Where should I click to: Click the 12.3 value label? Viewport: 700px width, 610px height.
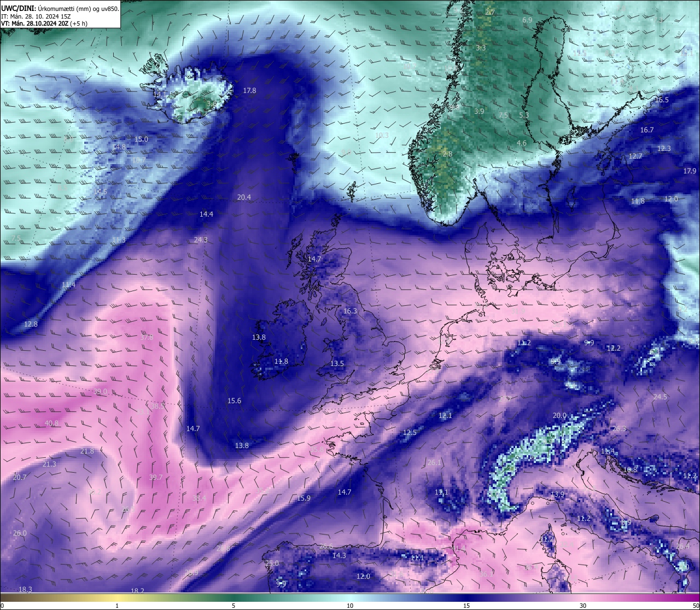[x=664, y=148]
